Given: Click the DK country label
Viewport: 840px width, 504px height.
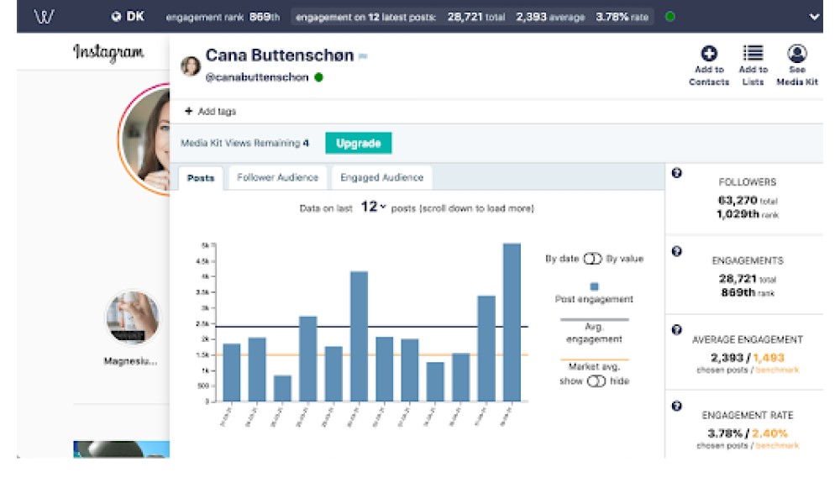Looking at the screenshot, I should click(135, 17).
